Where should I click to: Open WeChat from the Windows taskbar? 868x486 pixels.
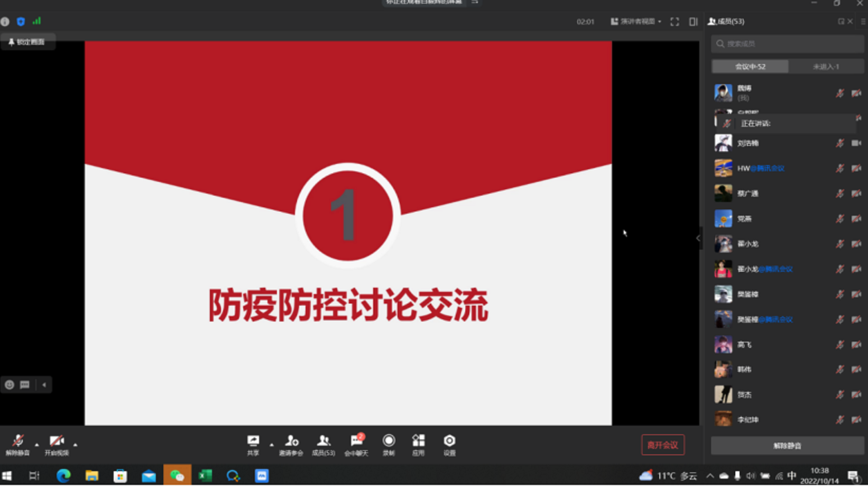[x=177, y=476]
